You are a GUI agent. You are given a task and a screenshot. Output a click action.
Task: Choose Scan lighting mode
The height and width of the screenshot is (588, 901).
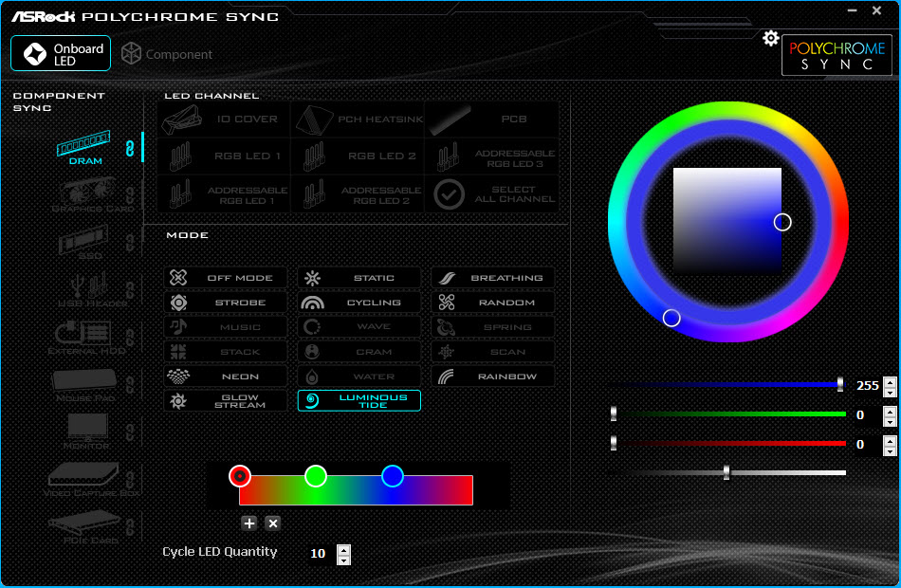pyautogui.click(x=493, y=352)
